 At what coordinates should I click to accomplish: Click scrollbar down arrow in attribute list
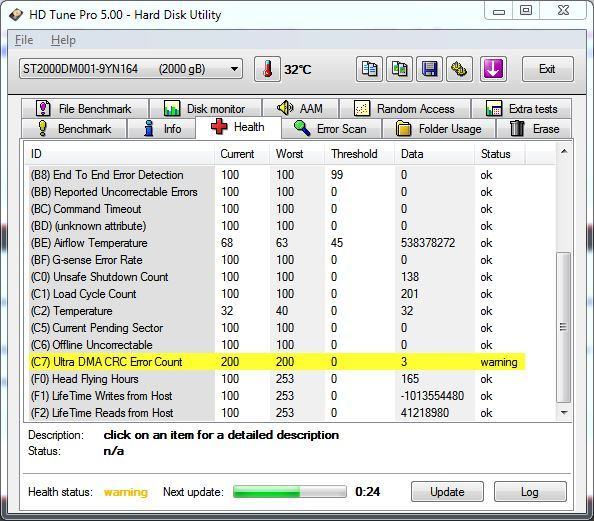[x=564, y=412]
